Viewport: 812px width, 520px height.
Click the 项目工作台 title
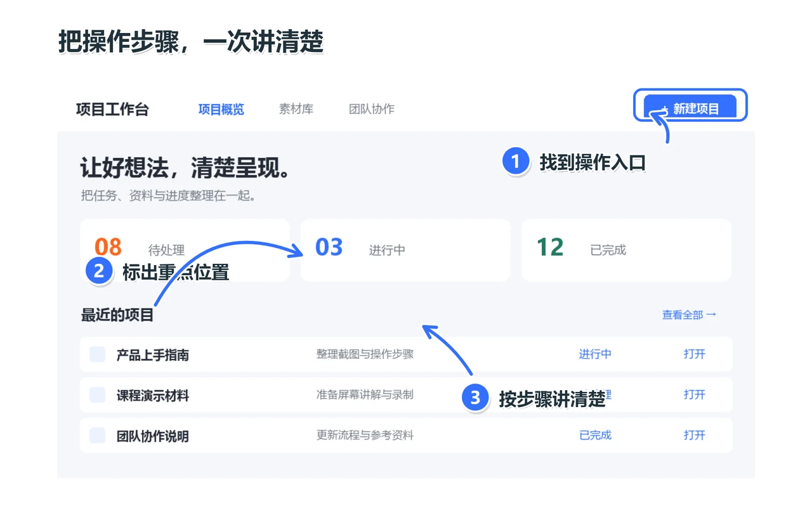coord(112,109)
